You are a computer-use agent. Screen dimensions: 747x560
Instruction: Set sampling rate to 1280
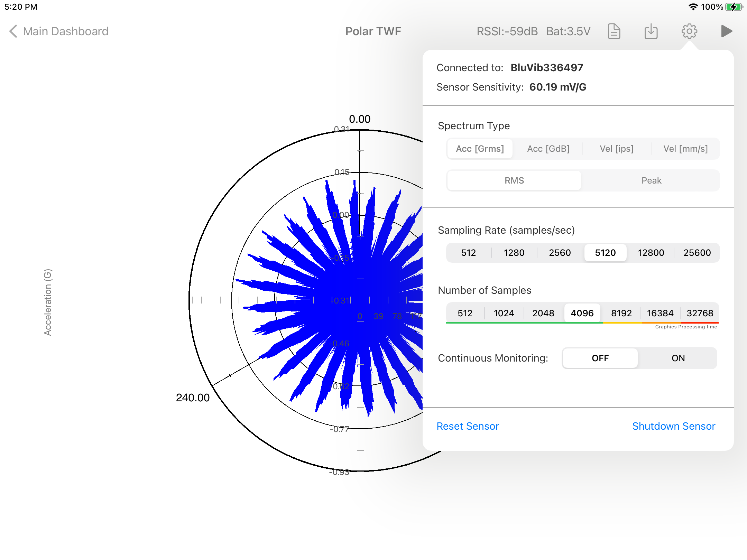pos(514,253)
